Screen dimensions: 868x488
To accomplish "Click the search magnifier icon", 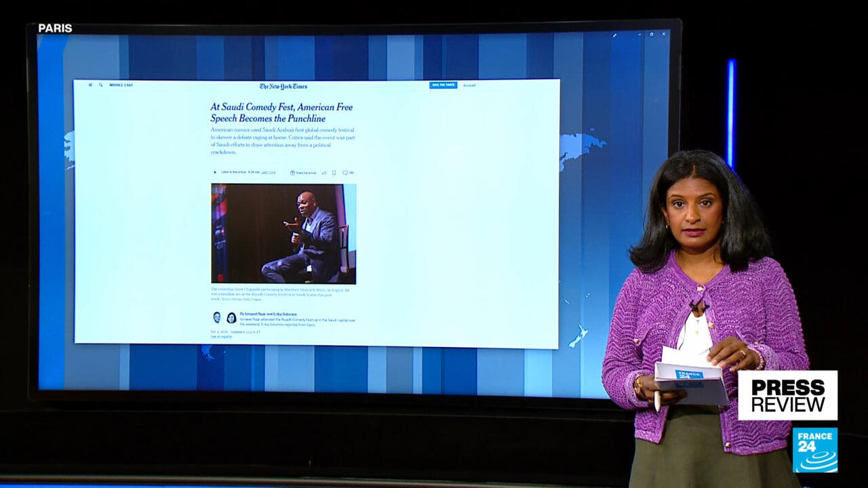I will (101, 85).
